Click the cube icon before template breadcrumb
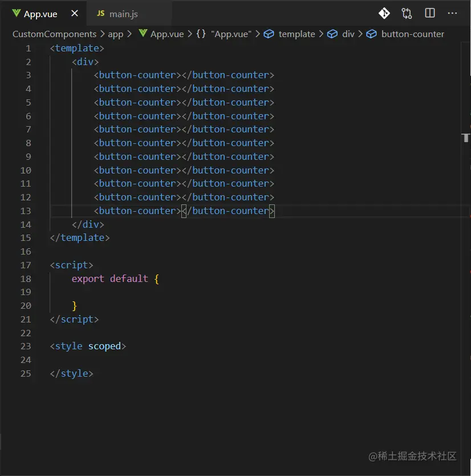The height and width of the screenshot is (476, 471). (269, 34)
